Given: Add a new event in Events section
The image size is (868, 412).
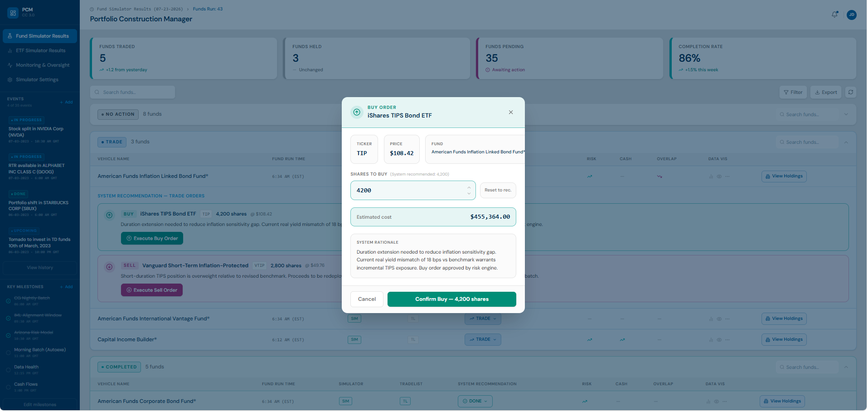Looking at the screenshot, I should 66,102.
